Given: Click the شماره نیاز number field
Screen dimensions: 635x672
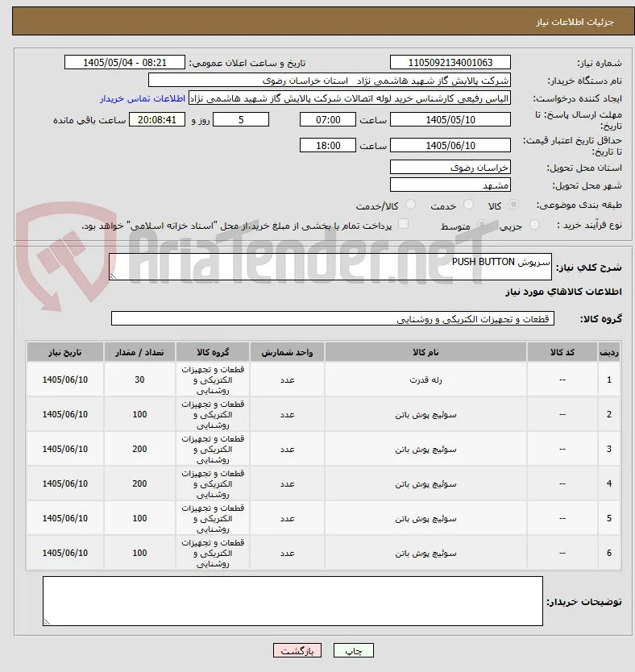Looking at the screenshot, I should click(x=450, y=63).
